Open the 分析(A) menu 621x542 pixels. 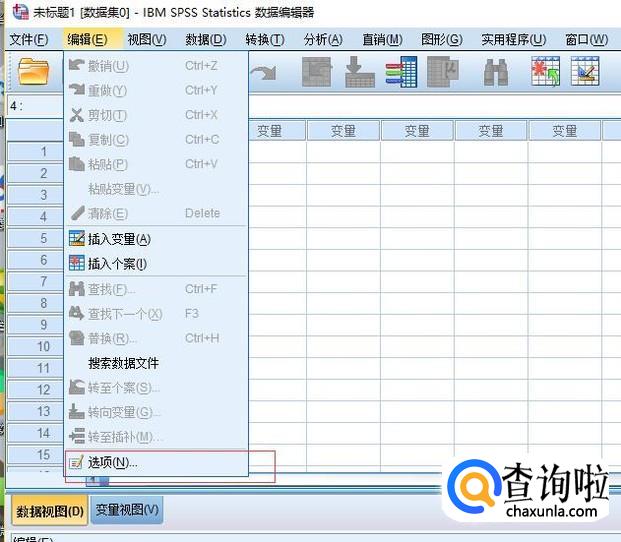coord(323,40)
